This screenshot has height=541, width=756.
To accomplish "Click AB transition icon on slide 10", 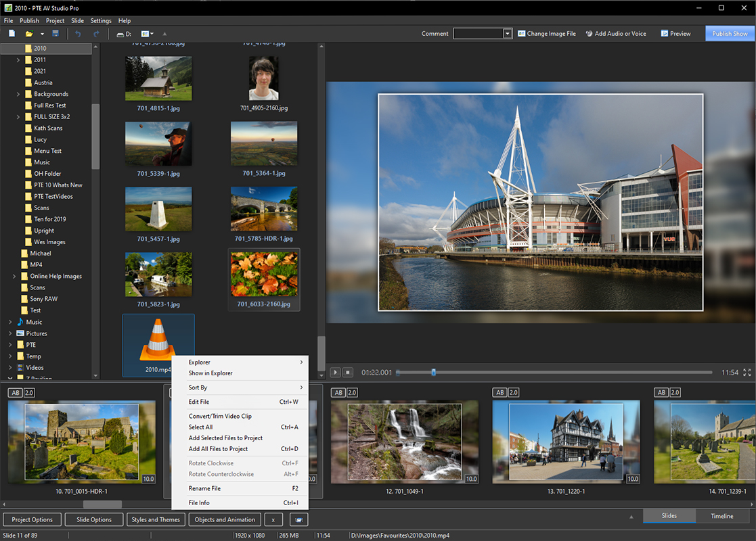I will 16,393.
